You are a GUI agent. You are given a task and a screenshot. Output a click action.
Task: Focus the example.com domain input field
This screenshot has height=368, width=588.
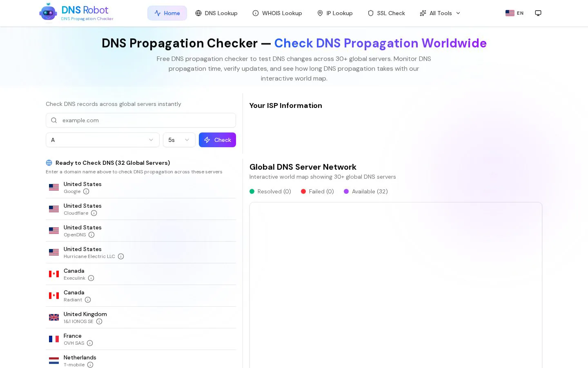coord(141,120)
